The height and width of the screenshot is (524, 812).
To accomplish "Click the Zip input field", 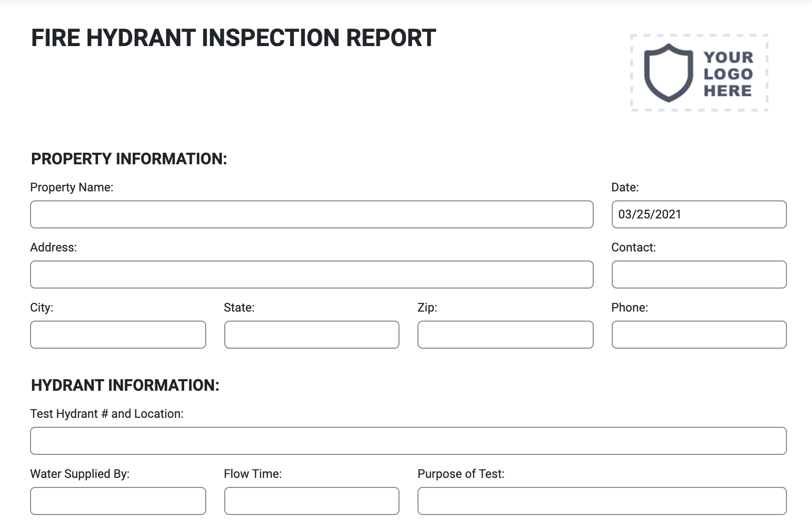I will (505, 335).
